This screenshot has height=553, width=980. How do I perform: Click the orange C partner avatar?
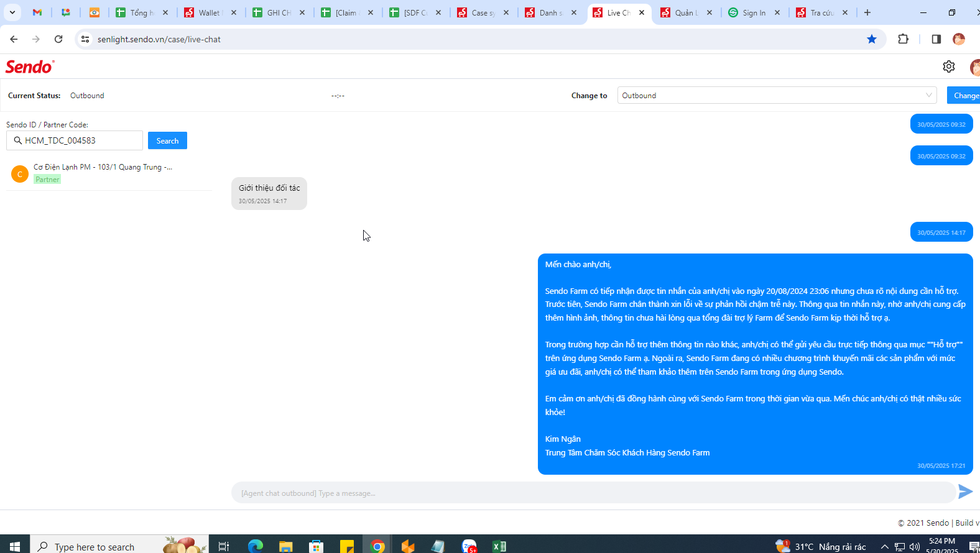[x=20, y=174]
